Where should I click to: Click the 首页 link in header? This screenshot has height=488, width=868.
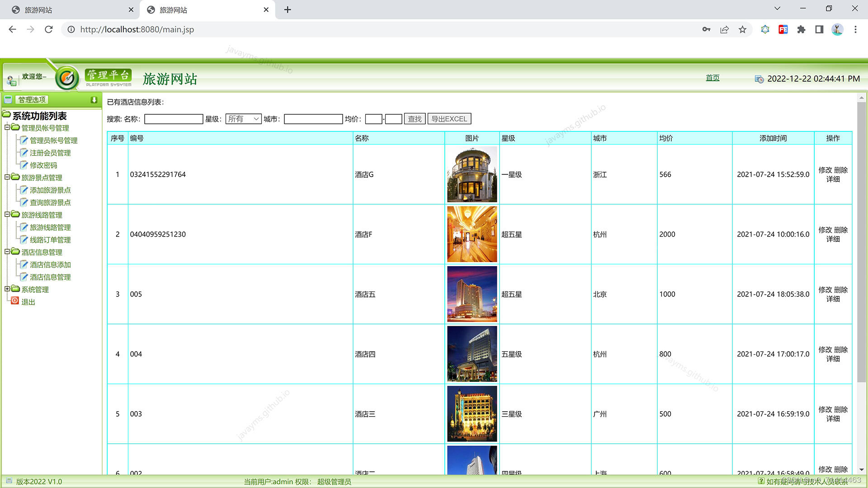click(712, 78)
